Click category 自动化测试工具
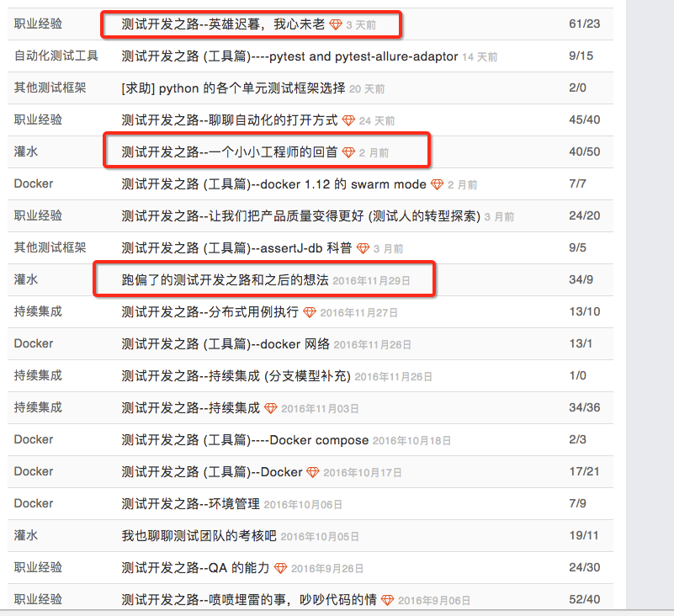Viewport: 674px width, 616px height. tap(56, 56)
